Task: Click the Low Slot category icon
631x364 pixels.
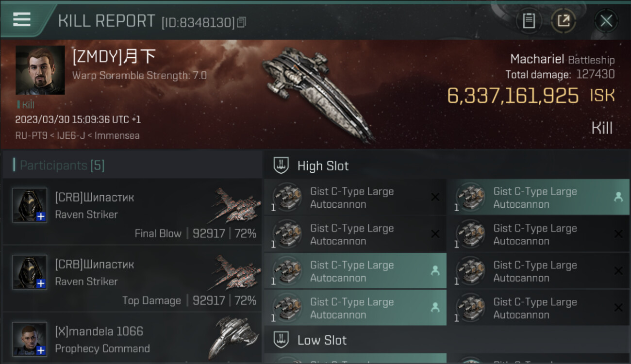Action: tap(281, 340)
